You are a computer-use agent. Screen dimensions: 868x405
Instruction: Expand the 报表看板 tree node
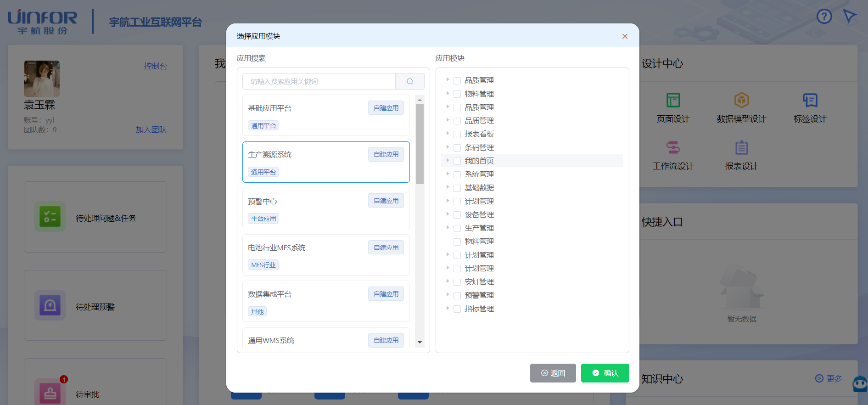448,134
